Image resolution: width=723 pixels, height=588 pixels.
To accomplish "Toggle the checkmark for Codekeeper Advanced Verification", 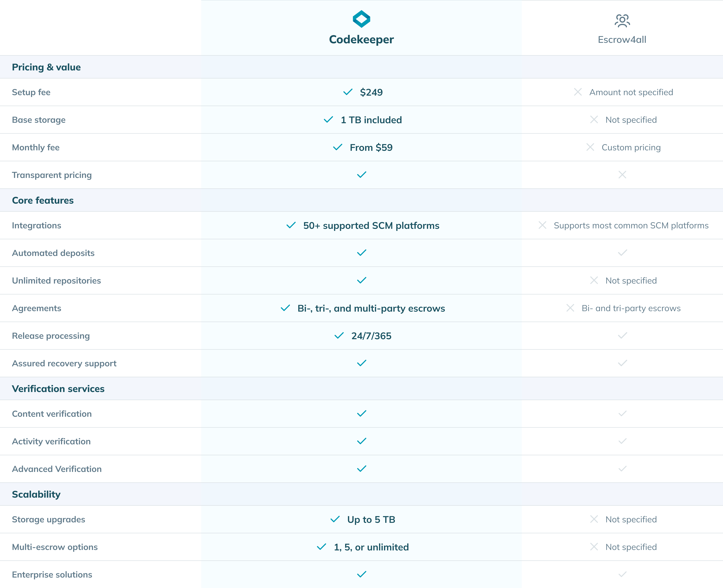I will (361, 469).
